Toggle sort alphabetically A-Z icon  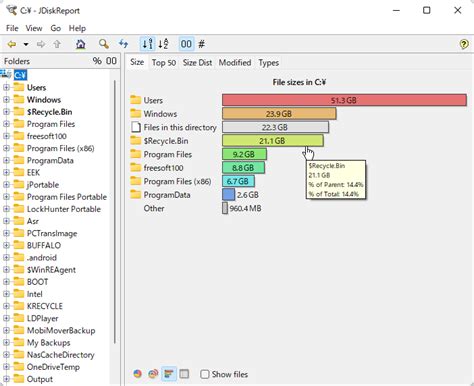tap(163, 44)
